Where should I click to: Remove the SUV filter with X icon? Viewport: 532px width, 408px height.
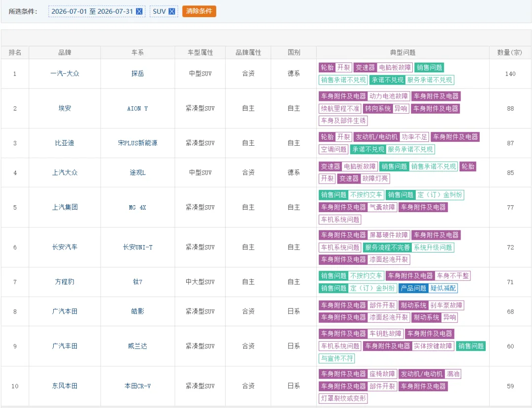[x=172, y=11]
